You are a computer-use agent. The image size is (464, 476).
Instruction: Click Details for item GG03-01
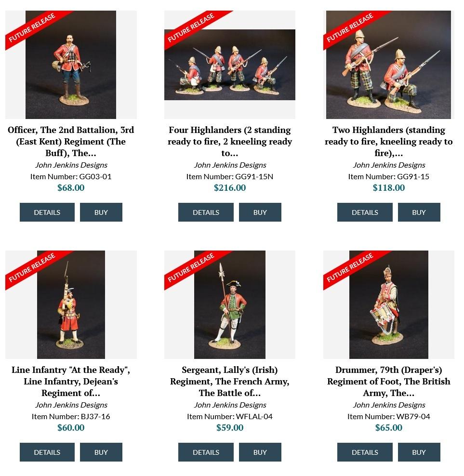(x=47, y=212)
